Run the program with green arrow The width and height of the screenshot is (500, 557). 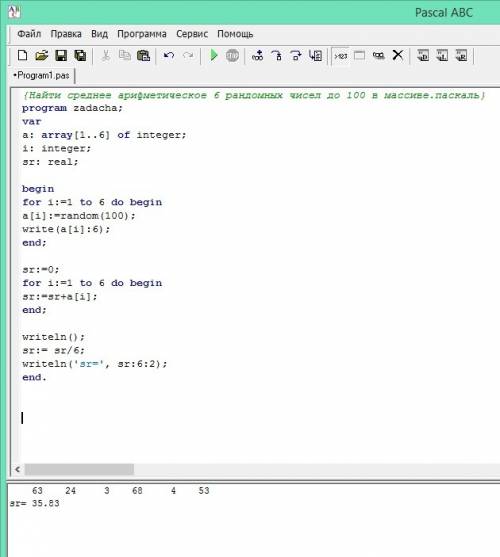click(213, 55)
